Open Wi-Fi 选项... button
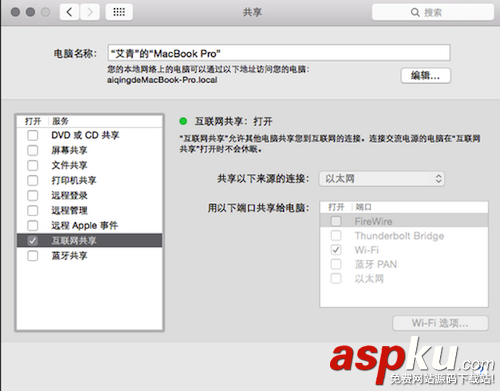Viewport: 500px width, 391px height. pos(440,323)
